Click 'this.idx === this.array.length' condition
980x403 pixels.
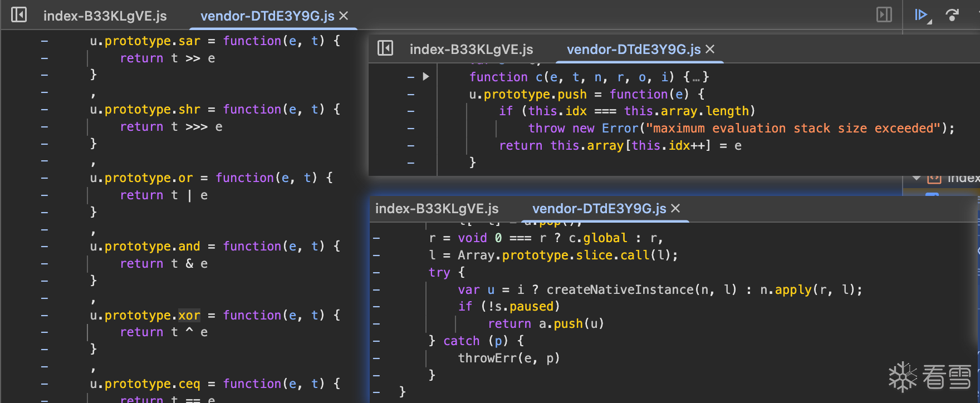point(638,111)
